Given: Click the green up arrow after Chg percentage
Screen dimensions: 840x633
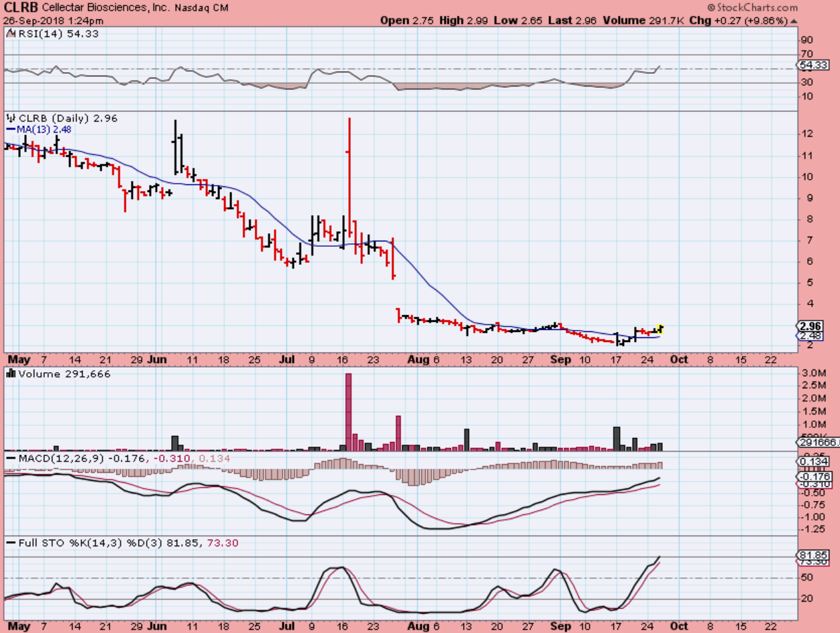Looking at the screenshot, I should click(794, 20).
